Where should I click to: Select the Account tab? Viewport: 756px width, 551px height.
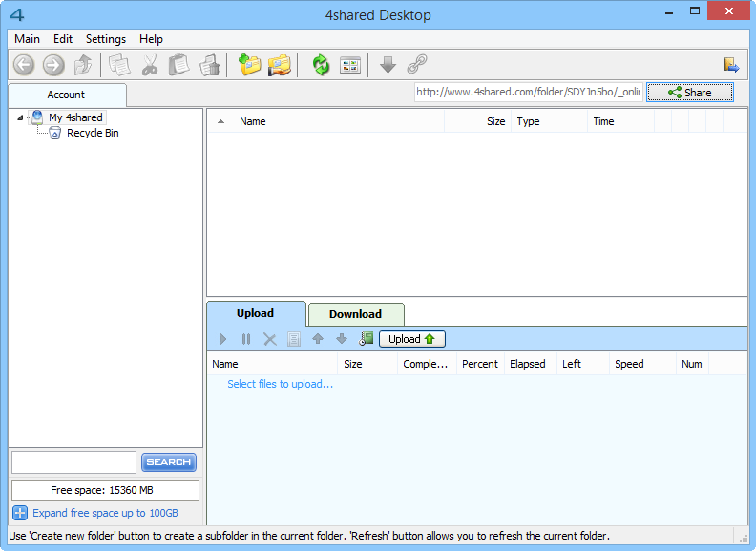point(67,95)
